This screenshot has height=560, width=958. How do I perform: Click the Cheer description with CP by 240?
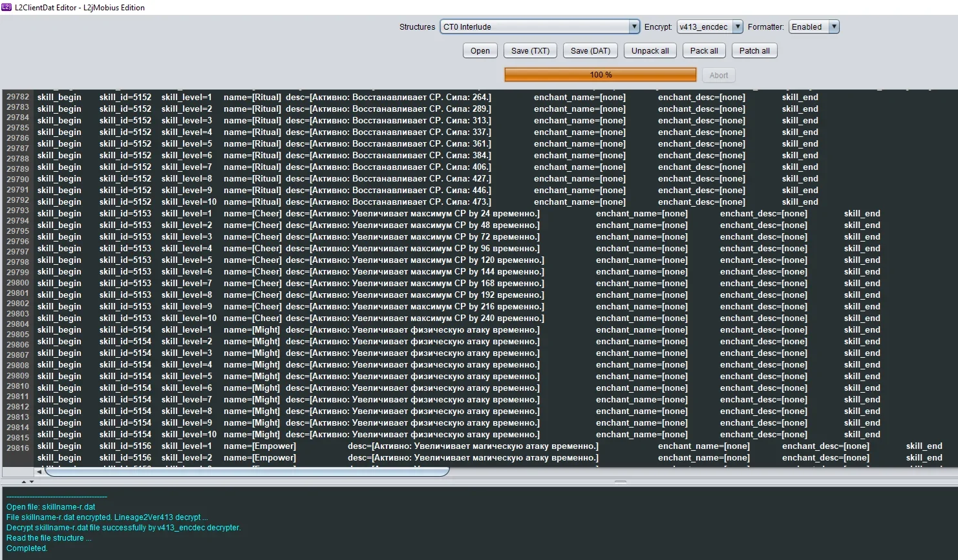tap(415, 318)
